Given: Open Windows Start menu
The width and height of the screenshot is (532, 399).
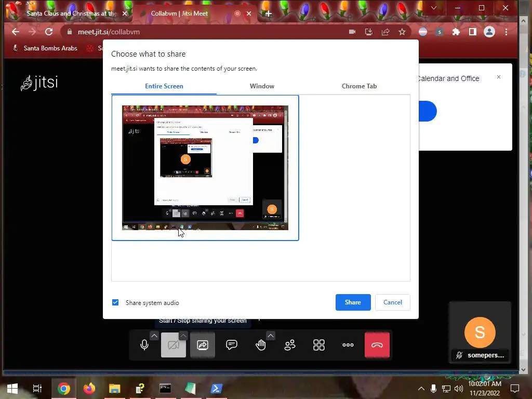Looking at the screenshot, I should [12, 389].
